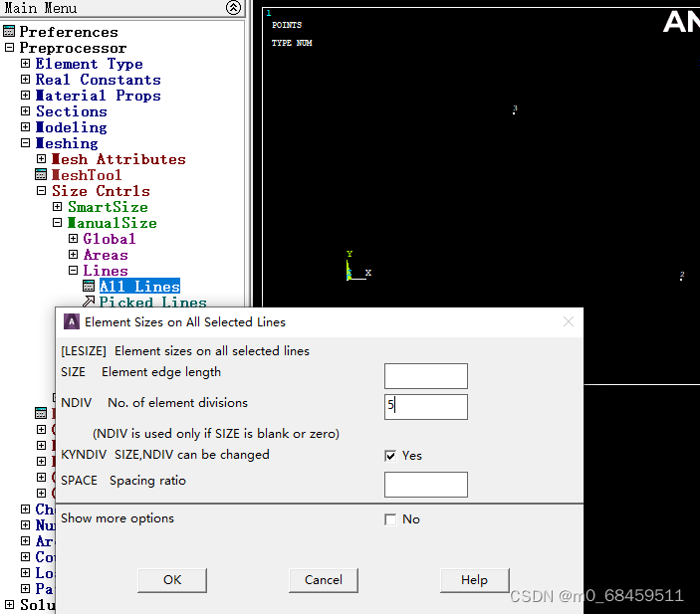Click the XY coordinate triad origin
Image resolution: width=700 pixels, height=614 pixels.
click(x=348, y=279)
